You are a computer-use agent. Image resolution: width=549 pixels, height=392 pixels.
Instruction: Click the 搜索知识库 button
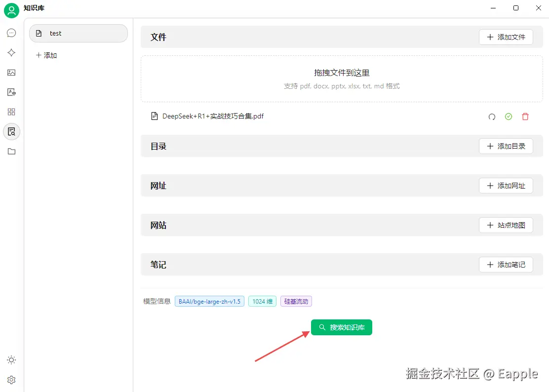(341, 327)
